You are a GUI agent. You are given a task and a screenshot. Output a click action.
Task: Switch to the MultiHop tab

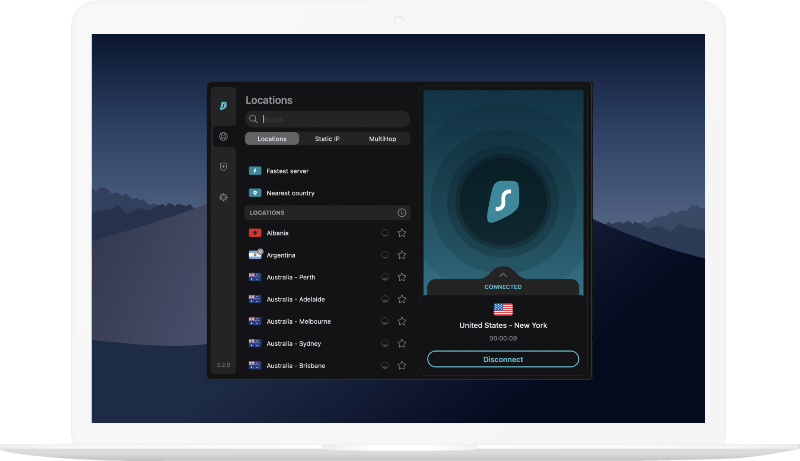point(383,139)
